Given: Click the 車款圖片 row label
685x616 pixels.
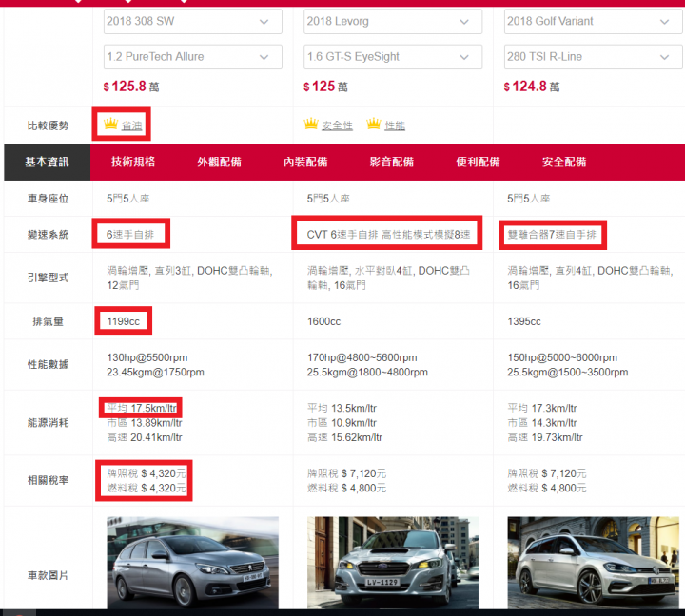Looking at the screenshot, I should tap(48, 575).
